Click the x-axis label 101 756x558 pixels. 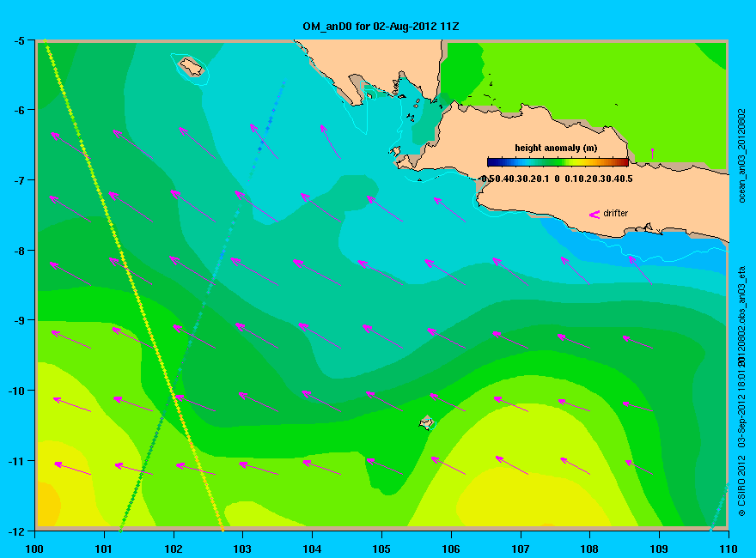pyautogui.click(x=104, y=549)
